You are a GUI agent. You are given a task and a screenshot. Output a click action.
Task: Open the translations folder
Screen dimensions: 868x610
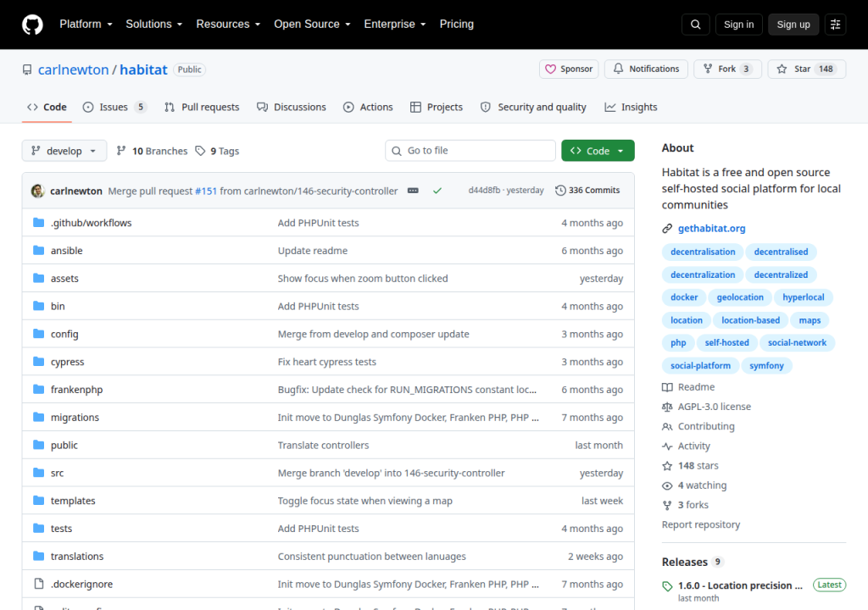[77, 557]
